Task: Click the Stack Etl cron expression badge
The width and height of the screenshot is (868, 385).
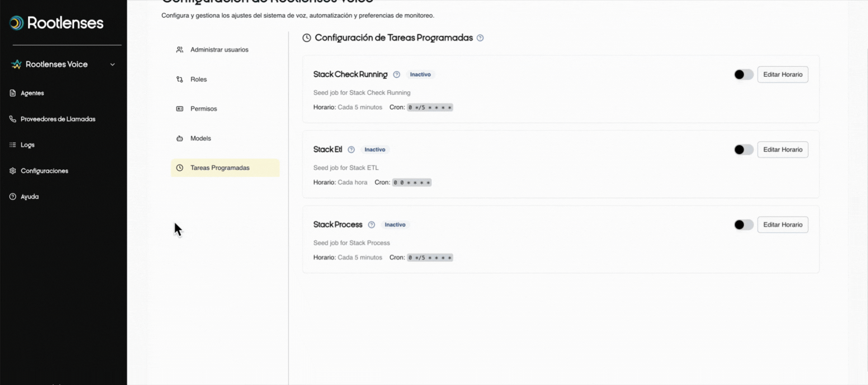Action: point(411,182)
